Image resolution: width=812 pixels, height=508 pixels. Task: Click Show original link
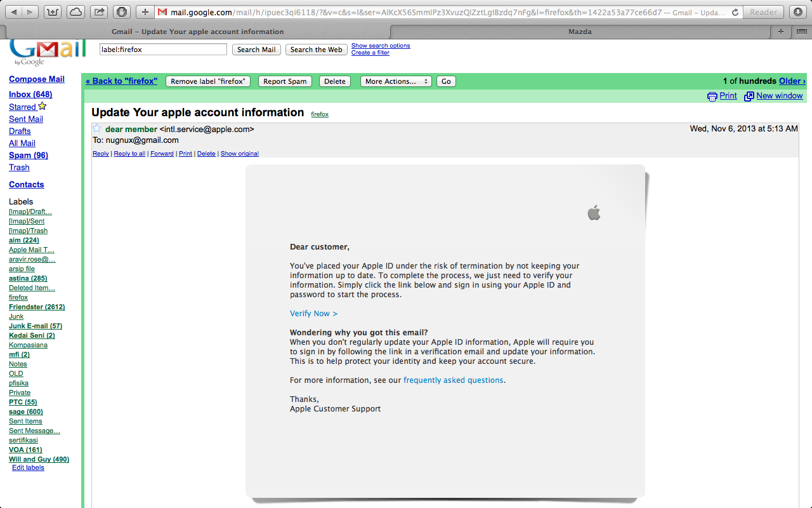point(240,154)
